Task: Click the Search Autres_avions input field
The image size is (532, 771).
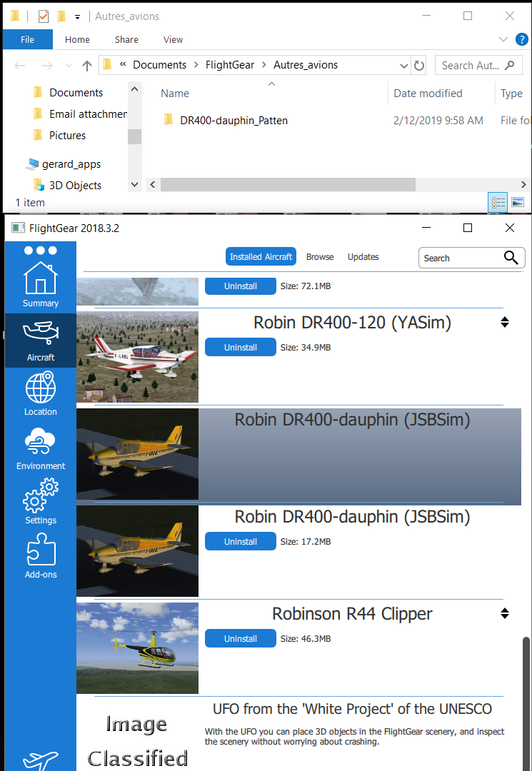Action: point(478,66)
